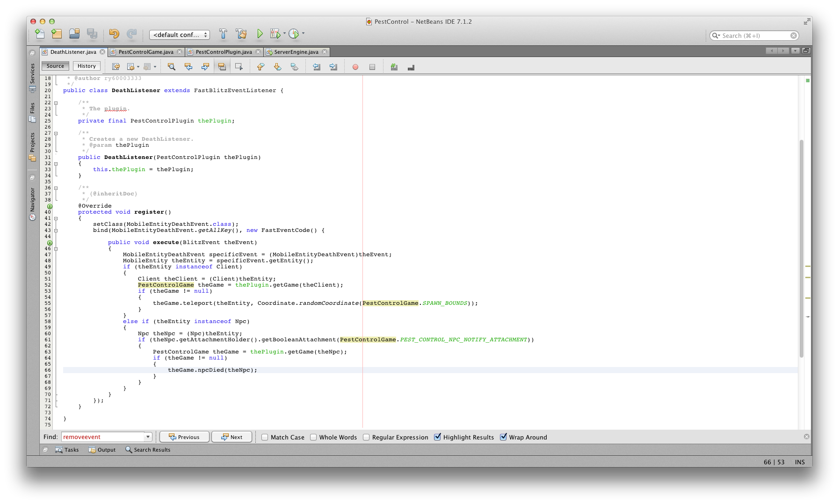
Task: Switch to the DeathListener.java tab
Action: (73, 52)
